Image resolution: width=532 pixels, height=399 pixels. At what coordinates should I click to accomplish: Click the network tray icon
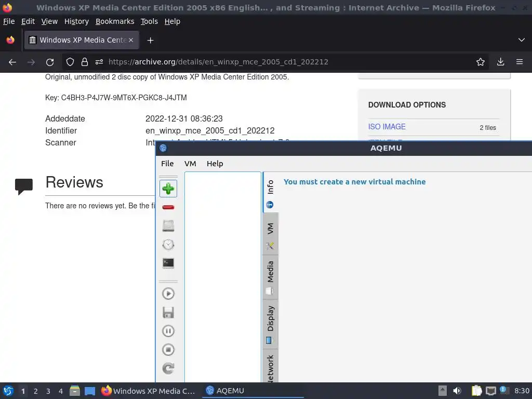pyautogui.click(x=491, y=391)
